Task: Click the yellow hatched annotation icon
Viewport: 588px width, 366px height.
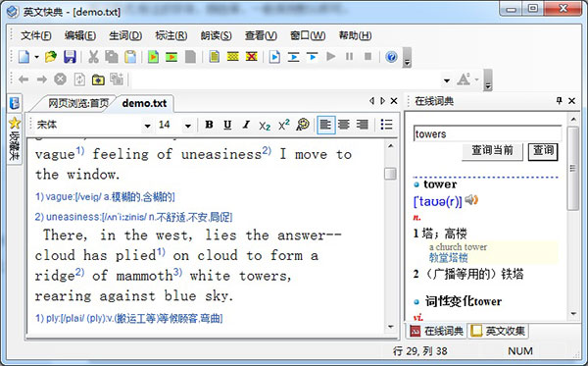Action: click(233, 57)
